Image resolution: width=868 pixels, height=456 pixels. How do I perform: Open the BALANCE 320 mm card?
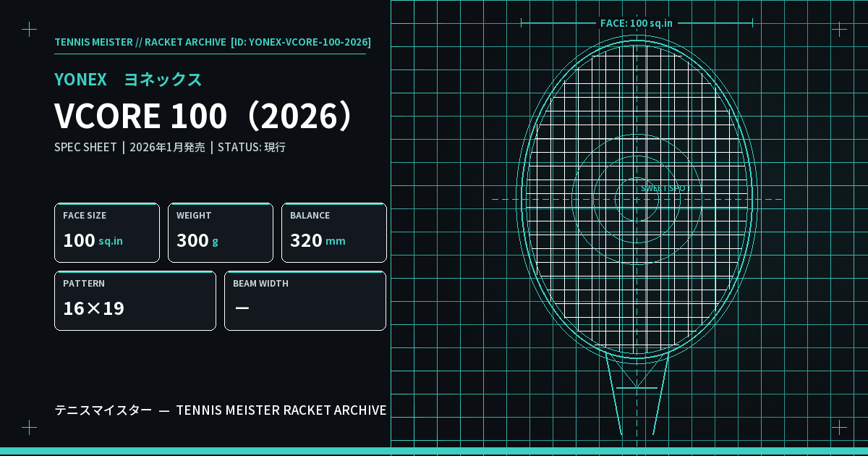tap(334, 232)
